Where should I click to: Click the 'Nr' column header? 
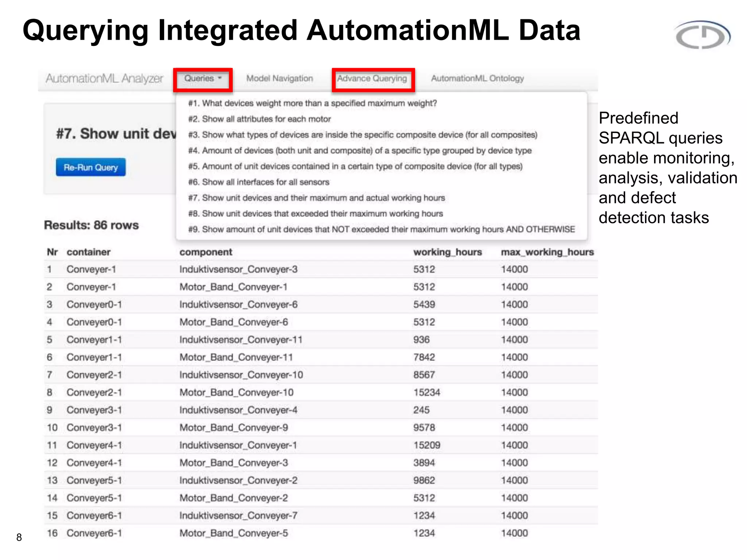tap(53, 252)
